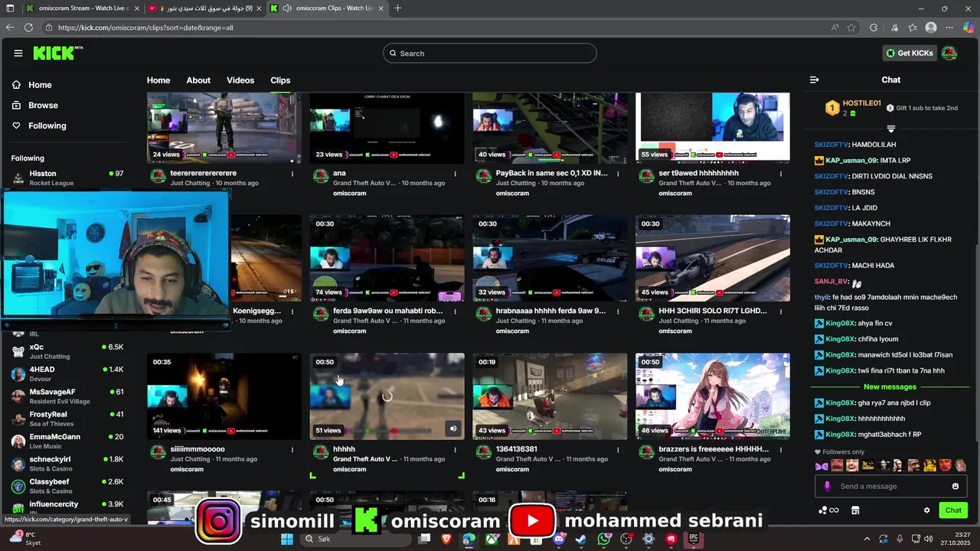Click the purple microphone icon in chat box
Viewport: 980px width, 551px height.
(827, 486)
